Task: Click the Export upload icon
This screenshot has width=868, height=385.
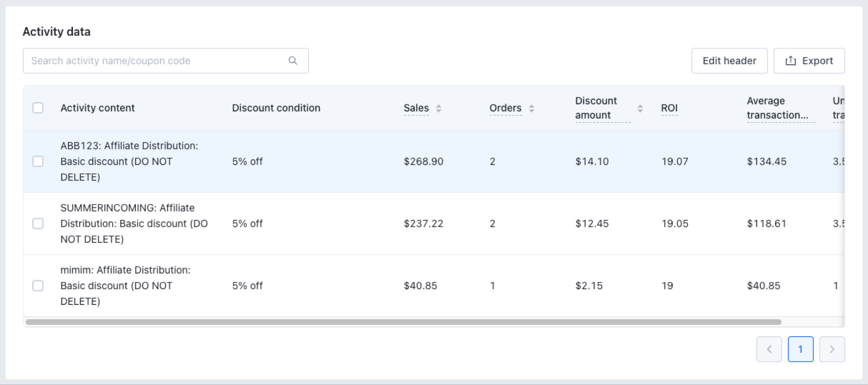Action: coord(790,61)
